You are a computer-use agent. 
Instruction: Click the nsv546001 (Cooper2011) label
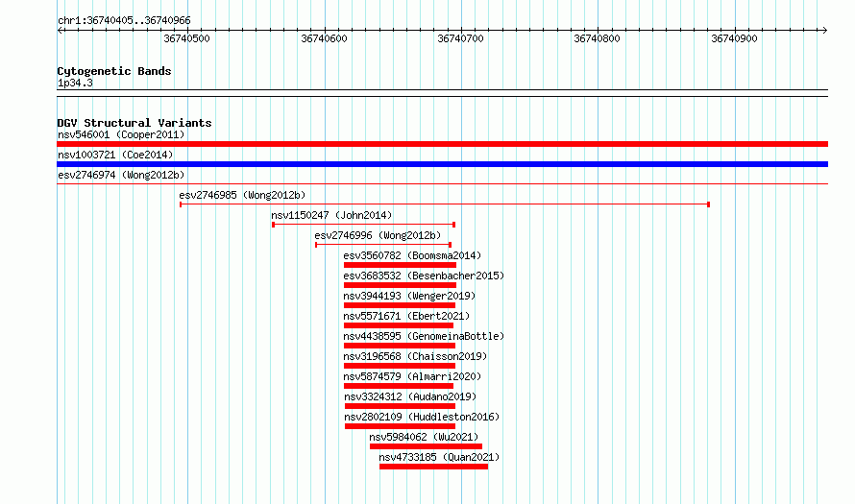pos(121,134)
